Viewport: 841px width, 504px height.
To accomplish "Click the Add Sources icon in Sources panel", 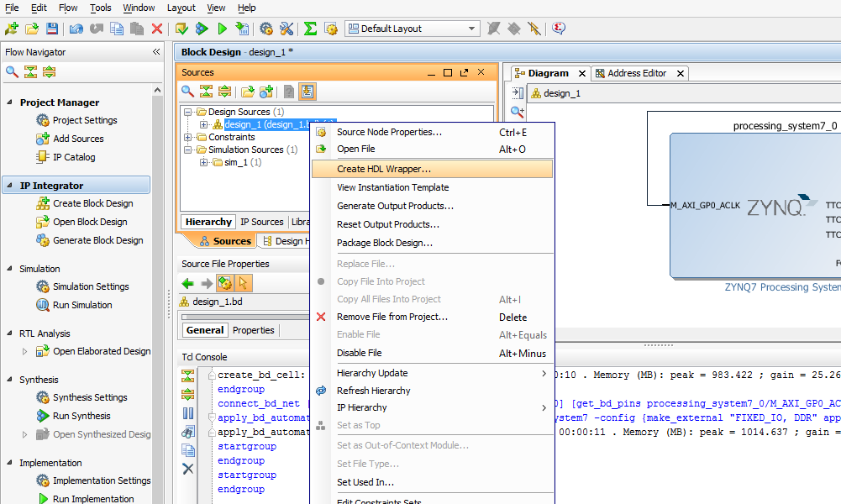I will (x=268, y=91).
